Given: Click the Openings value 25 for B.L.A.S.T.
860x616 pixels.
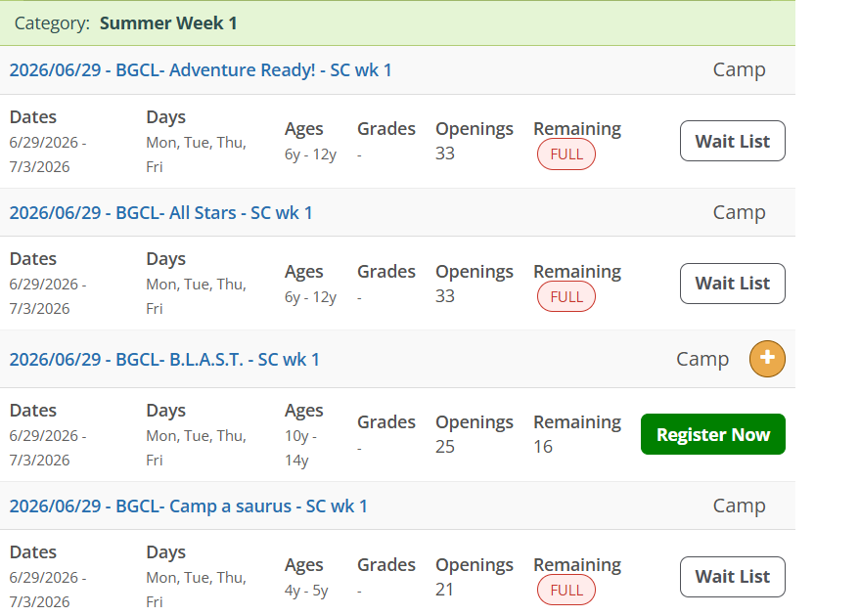Looking at the screenshot, I should 445,447.
